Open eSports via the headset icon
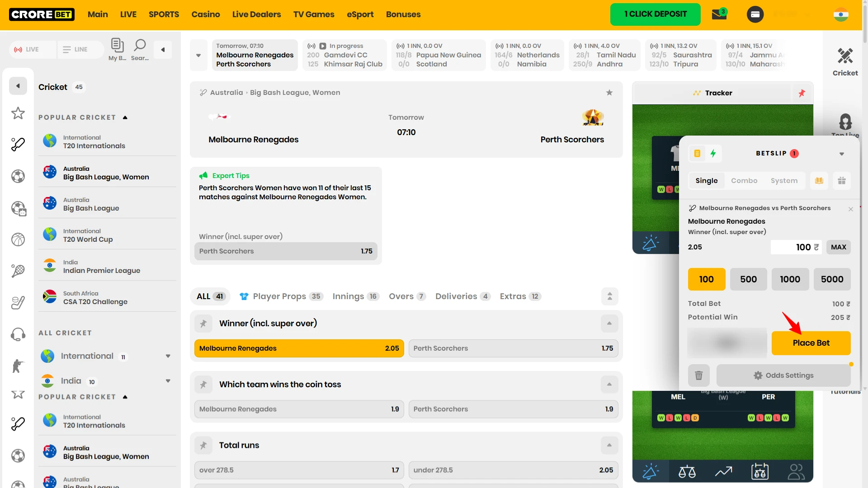The height and width of the screenshot is (488, 868). (18, 334)
